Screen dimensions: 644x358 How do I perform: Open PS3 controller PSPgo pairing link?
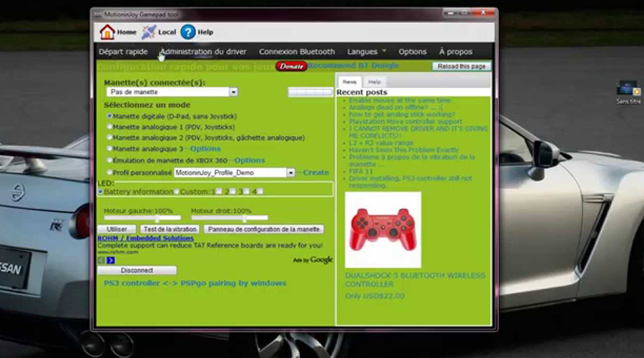(x=195, y=284)
